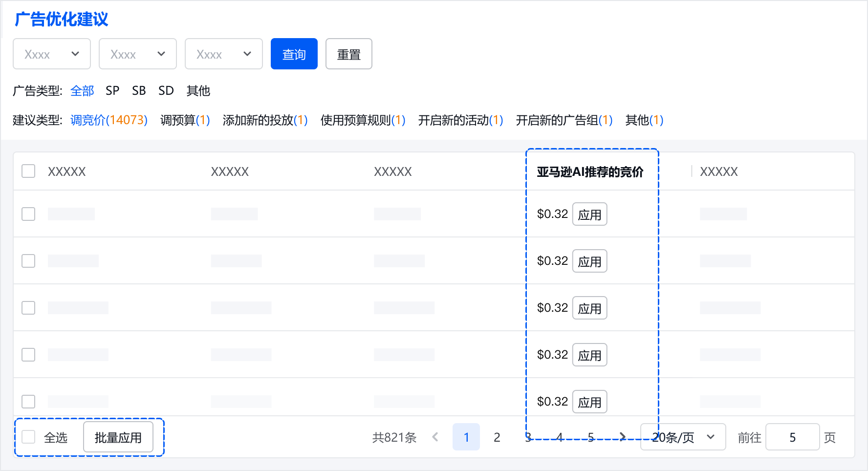The height and width of the screenshot is (471, 868).
Task: Select 调竞价(14073) suggestion type
Action: (x=109, y=120)
